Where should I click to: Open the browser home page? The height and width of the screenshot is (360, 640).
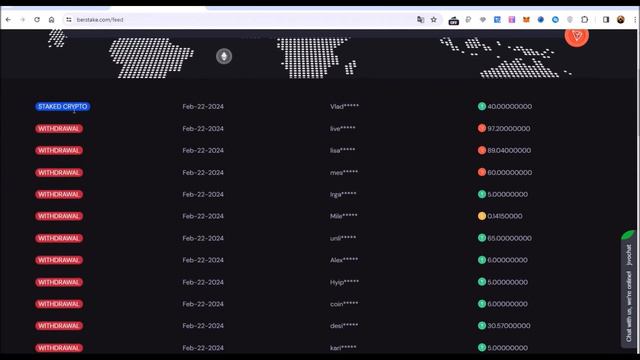(x=51, y=20)
